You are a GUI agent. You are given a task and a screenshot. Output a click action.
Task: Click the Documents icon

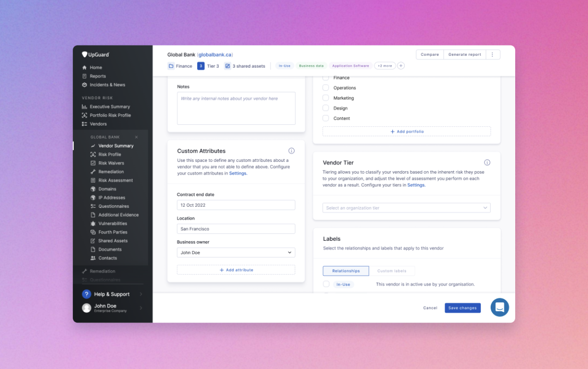[x=93, y=249]
